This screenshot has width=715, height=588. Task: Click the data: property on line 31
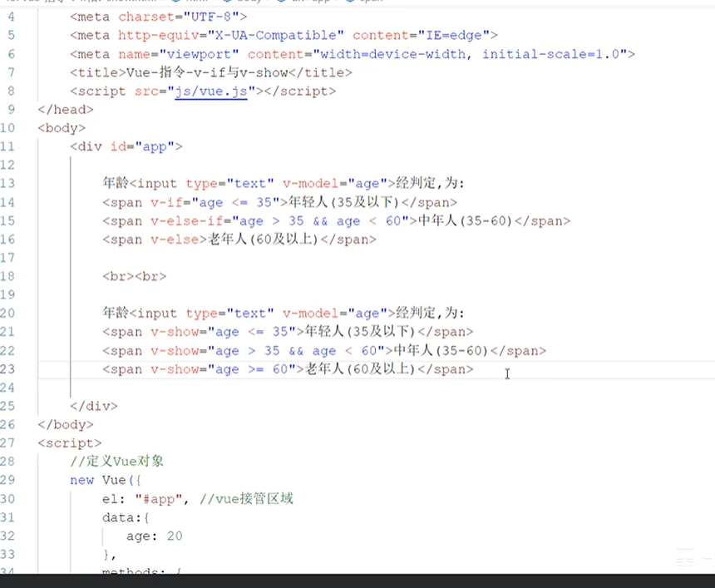click(x=122, y=517)
